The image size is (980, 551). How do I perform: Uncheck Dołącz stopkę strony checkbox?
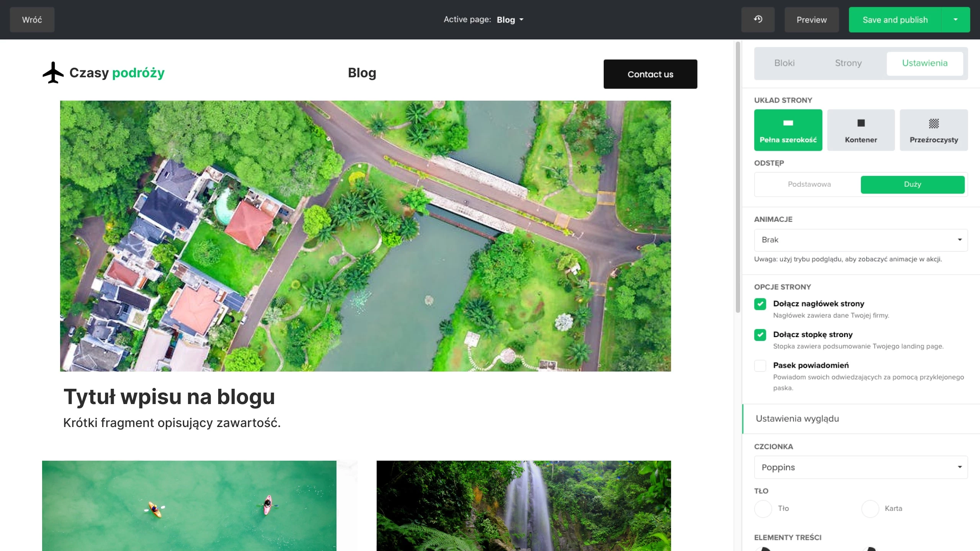(x=760, y=335)
